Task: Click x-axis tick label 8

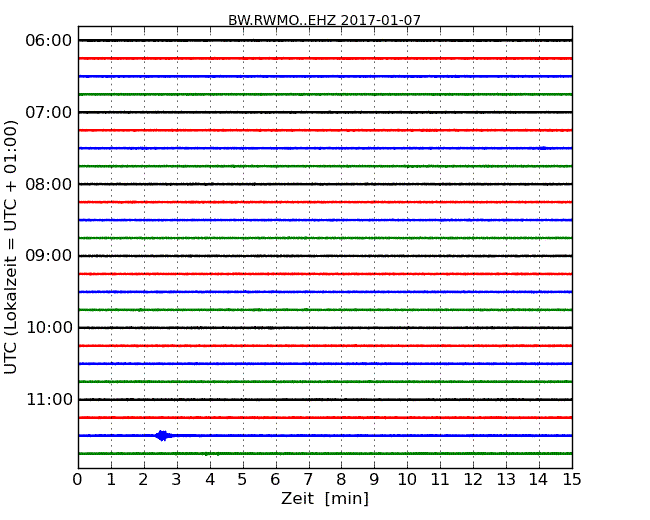Action: (341, 480)
